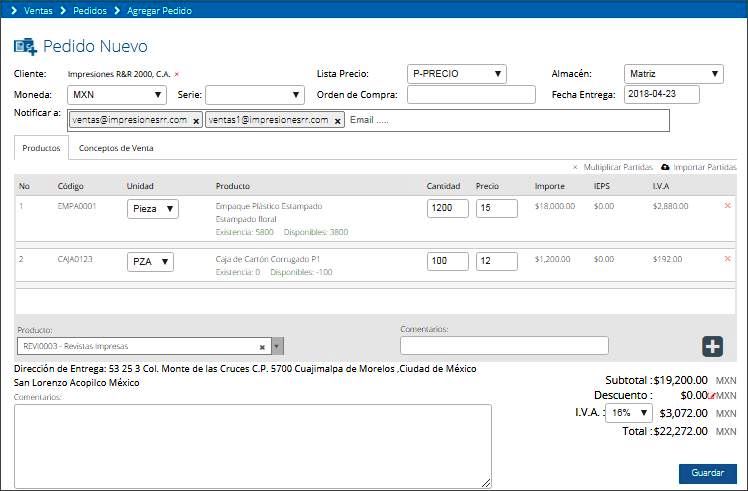Add product with plus button
Screen dimensions: 748x491
712,346
